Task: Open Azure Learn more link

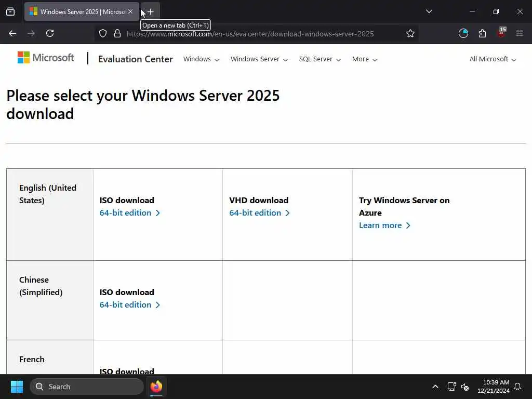Action: point(384,225)
